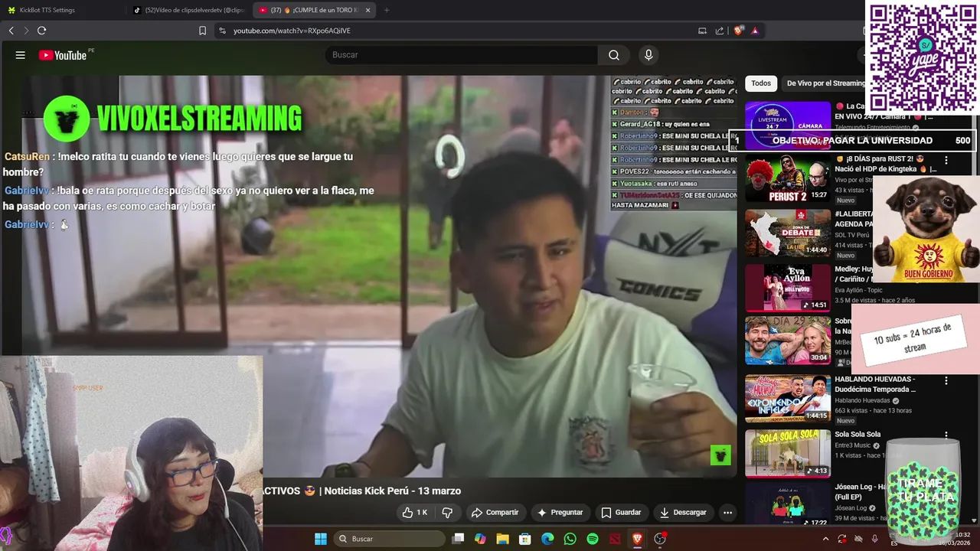The height and width of the screenshot is (551, 980).
Task: Open WhatsApp from the taskbar
Action: tap(570, 539)
